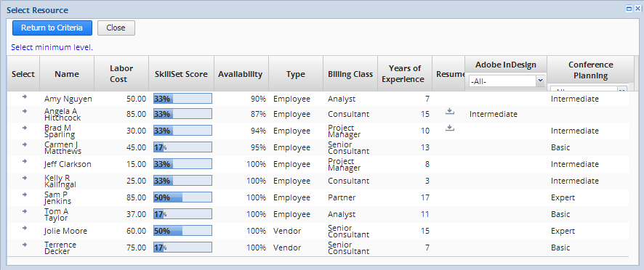Click Carmen Matthews' 95% availability
Image resolution: width=644 pixels, height=270 pixels.
[257, 148]
